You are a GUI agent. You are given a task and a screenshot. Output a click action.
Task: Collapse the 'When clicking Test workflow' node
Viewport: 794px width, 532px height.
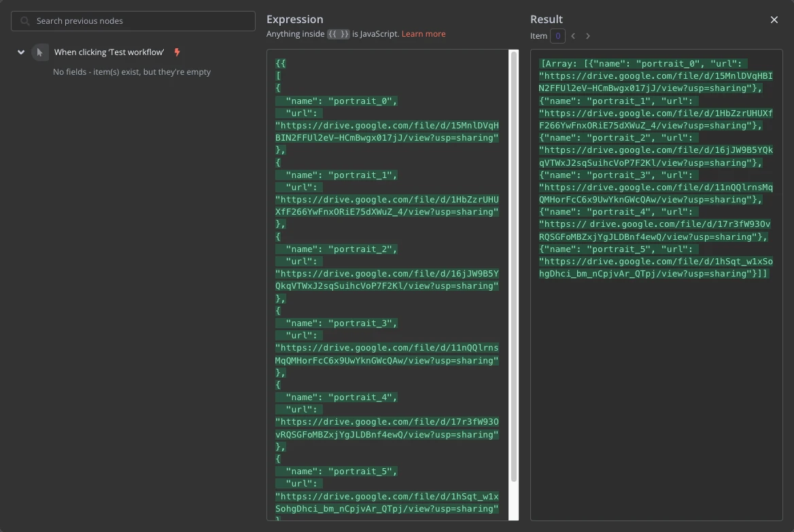tap(21, 52)
